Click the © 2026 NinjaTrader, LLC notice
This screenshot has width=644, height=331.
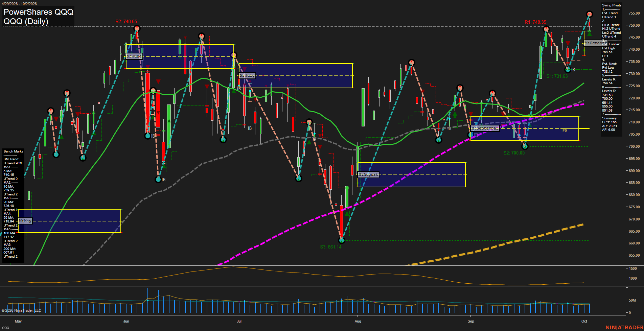[x=21, y=310]
